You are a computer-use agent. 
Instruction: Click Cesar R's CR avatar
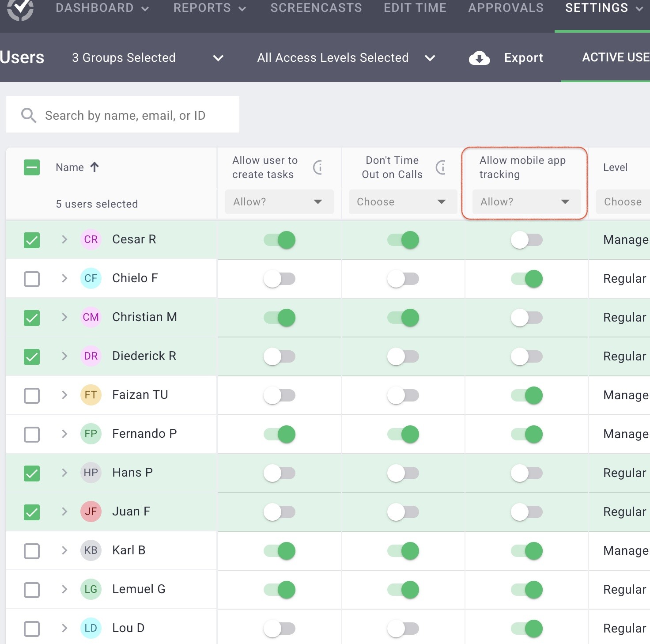tap(91, 239)
